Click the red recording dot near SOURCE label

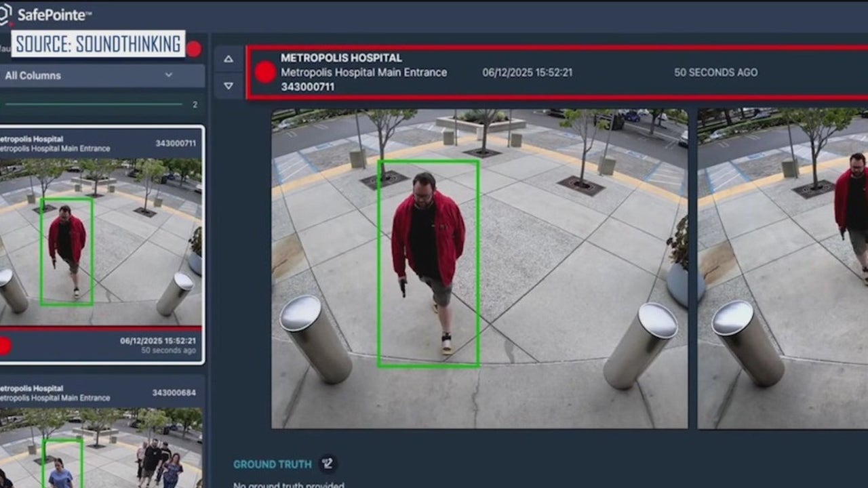[195, 47]
